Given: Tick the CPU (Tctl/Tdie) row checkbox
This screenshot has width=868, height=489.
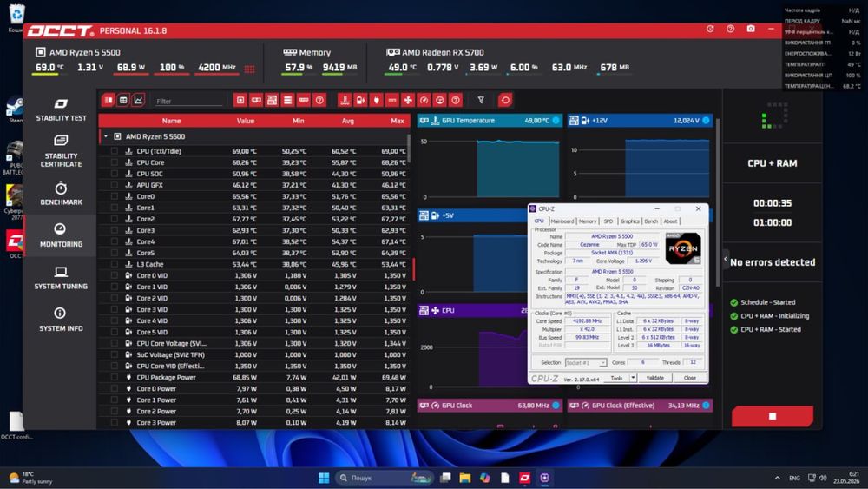Looking at the screenshot, I should point(114,150).
